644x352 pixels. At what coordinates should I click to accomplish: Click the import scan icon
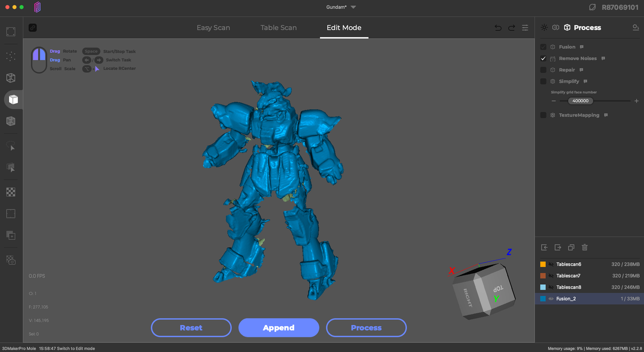pyautogui.click(x=544, y=247)
